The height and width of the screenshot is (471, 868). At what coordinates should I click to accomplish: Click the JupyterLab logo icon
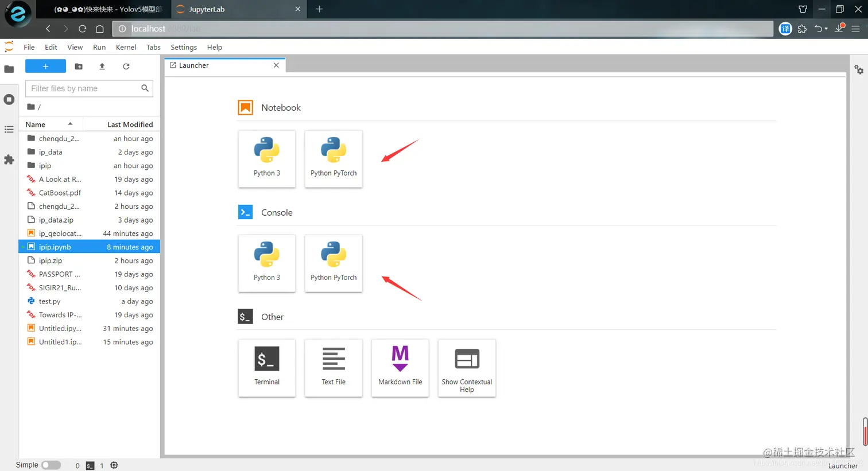9,47
